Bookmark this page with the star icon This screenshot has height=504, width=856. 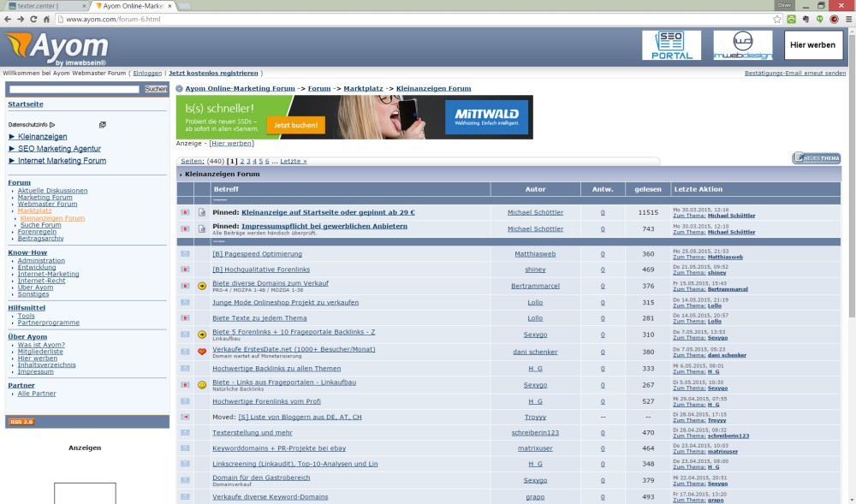(777, 19)
